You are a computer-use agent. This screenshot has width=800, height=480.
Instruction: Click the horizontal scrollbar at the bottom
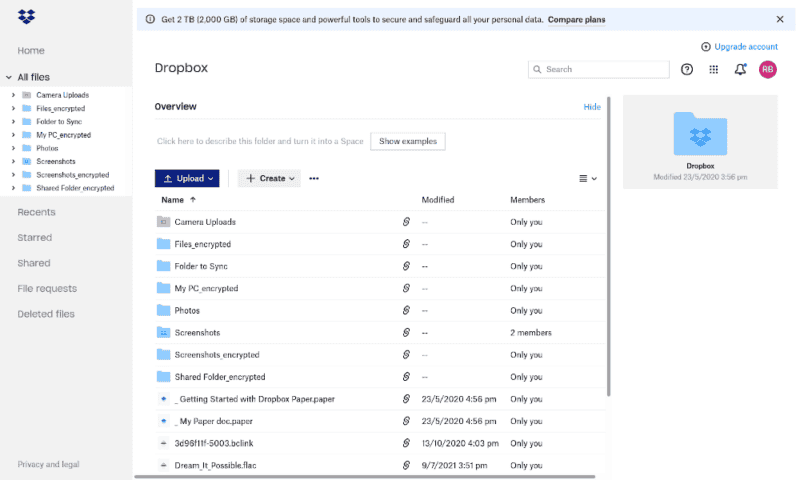click(365, 477)
